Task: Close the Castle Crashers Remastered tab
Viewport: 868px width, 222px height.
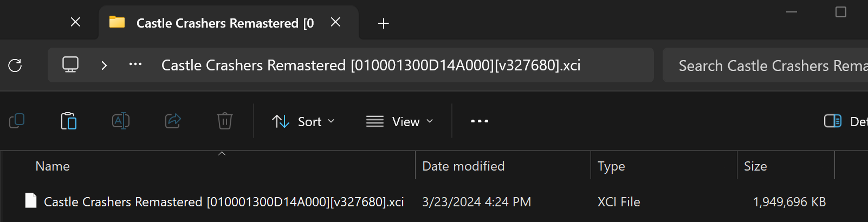Action: [336, 22]
